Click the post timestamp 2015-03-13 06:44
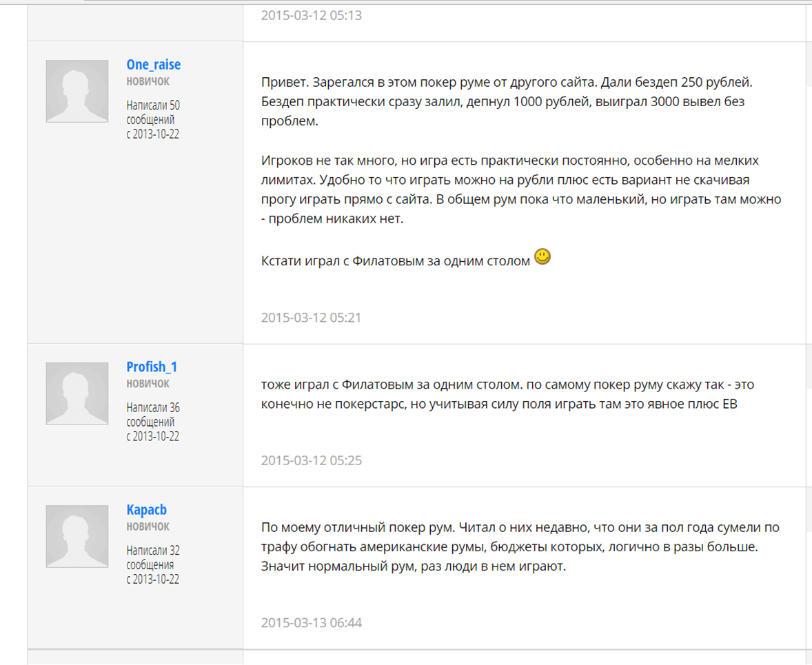 pos(311,623)
